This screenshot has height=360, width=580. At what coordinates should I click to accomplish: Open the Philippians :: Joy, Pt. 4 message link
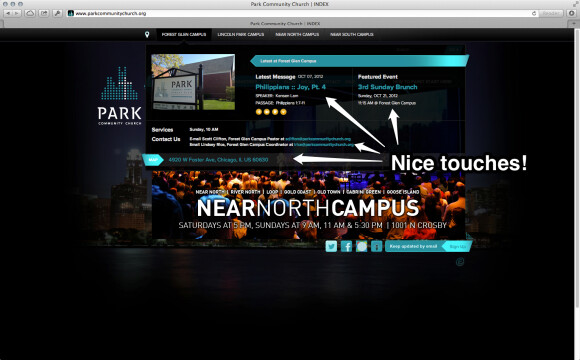(x=291, y=87)
